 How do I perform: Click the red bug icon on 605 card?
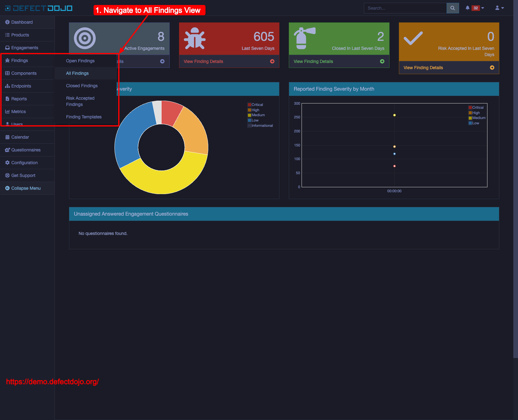(x=195, y=38)
